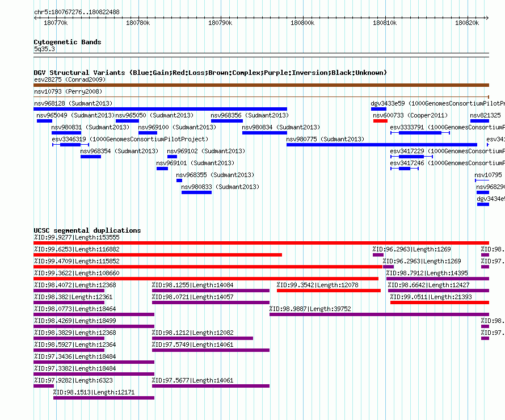Select the purple bar under %ID:98.0773|Length:18464
This screenshot has width=505, height=420.
(94, 314)
